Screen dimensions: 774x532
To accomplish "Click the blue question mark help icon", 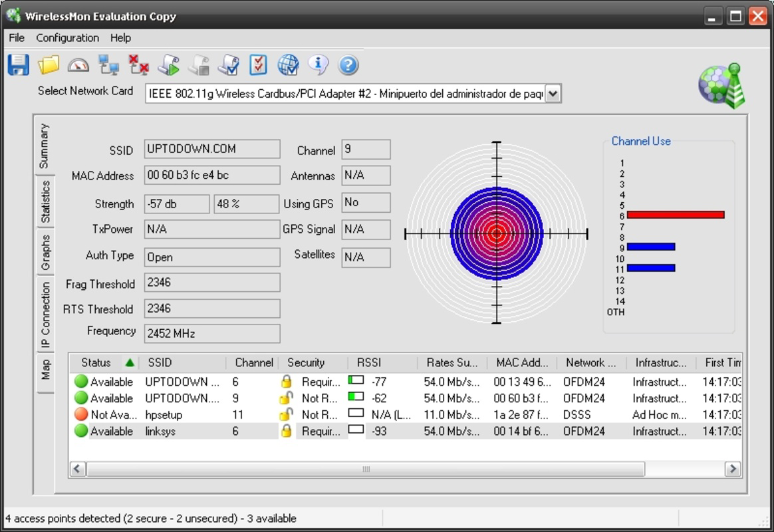I will 348,65.
